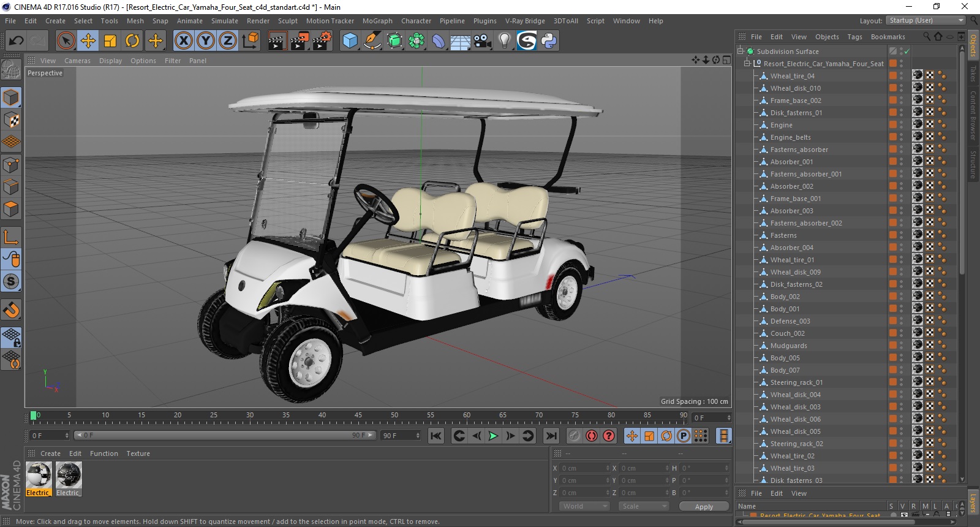Collapse the Subdivision Surface tree node
980x527 pixels.
click(x=741, y=51)
